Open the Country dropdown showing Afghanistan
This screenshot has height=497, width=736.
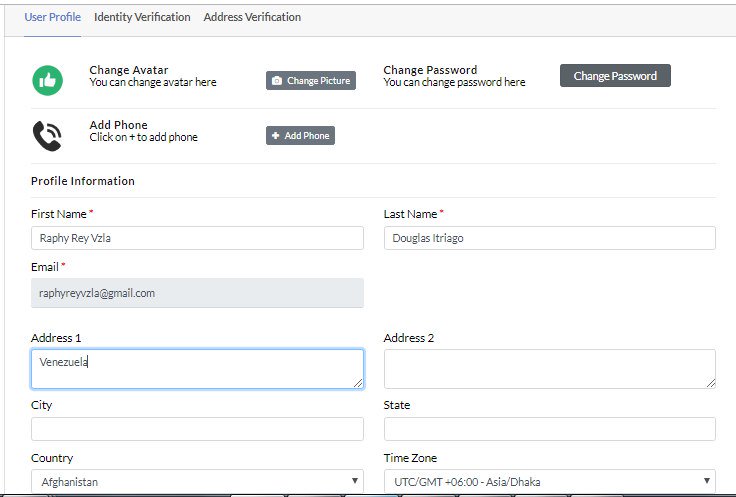[x=197, y=482]
